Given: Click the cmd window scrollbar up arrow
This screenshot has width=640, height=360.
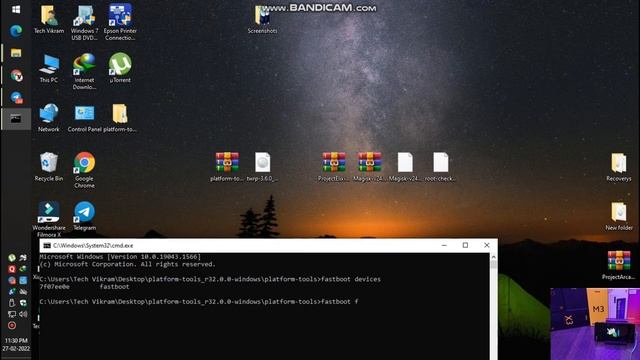Looking at the screenshot, I should (x=493, y=257).
